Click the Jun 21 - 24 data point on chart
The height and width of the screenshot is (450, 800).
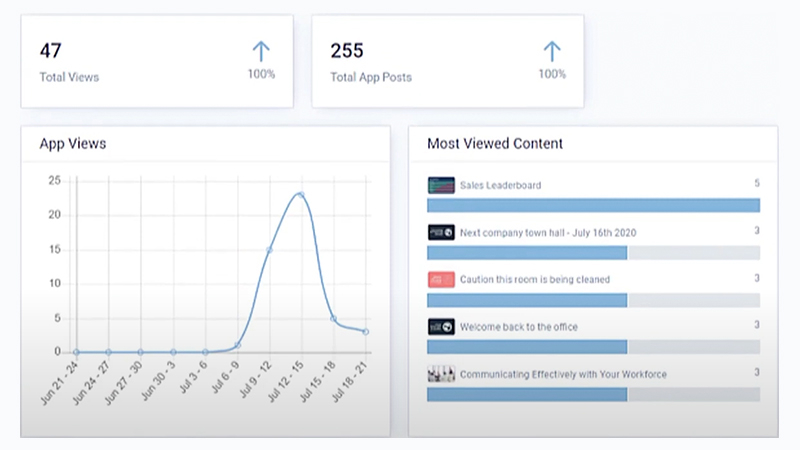(x=76, y=352)
